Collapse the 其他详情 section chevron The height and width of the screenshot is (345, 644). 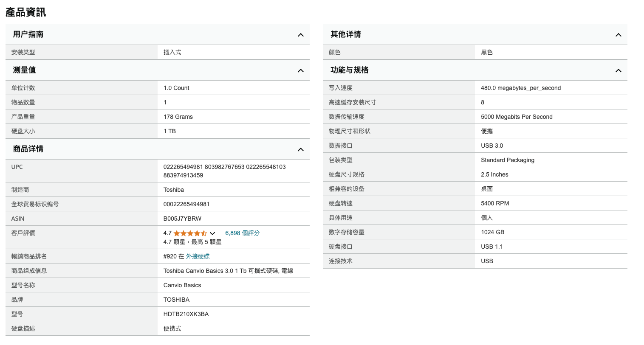pyautogui.click(x=618, y=35)
